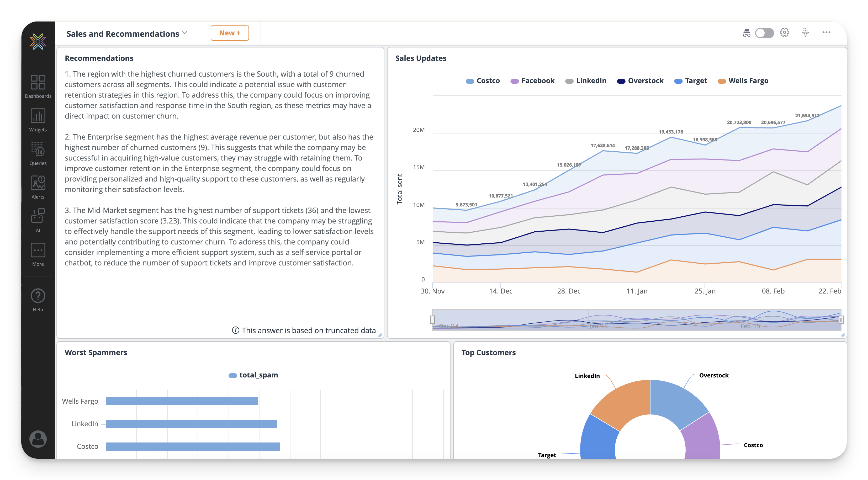Click the Total sent axis title
This screenshot has width=868, height=480.
click(399, 189)
